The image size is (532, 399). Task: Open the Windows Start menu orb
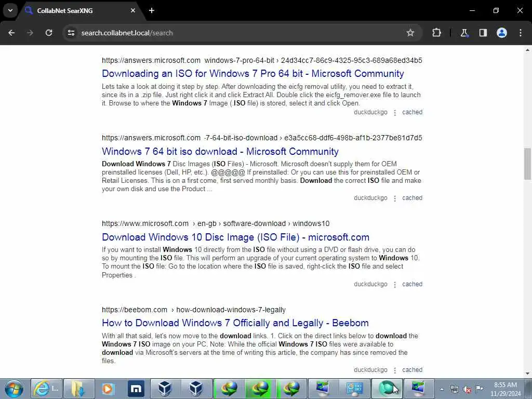click(x=14, y=389)
